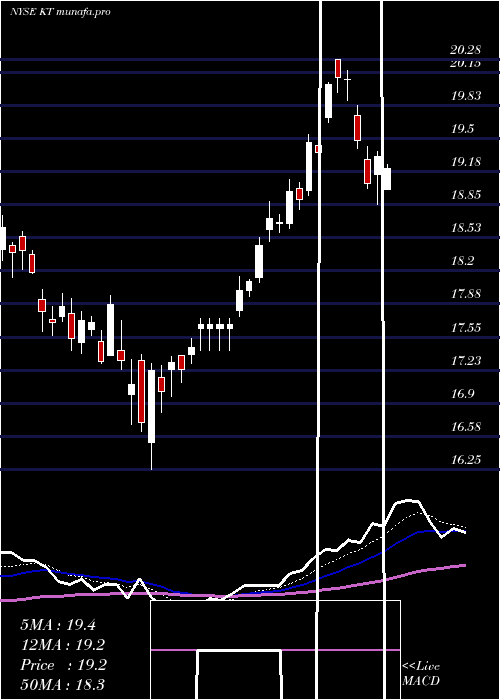Click the 5MA : 19.4 value
Image resolution: width=500 pixels, height=700 pixels.
pos(58,625)
